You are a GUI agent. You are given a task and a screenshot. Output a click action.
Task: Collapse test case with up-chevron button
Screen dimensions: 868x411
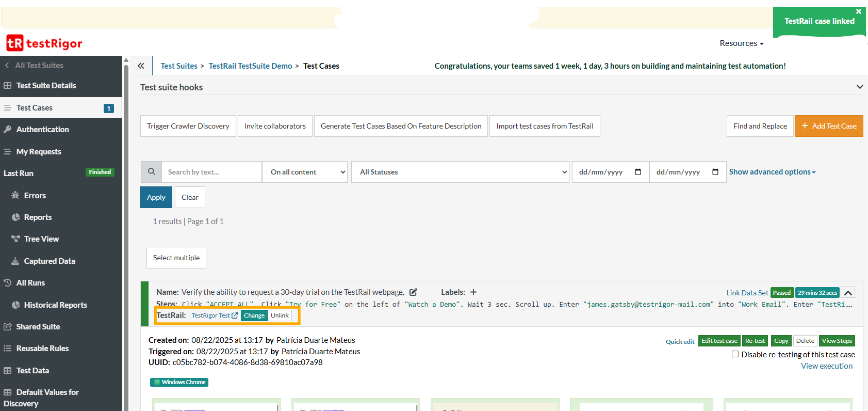click(x=848, y=293)
